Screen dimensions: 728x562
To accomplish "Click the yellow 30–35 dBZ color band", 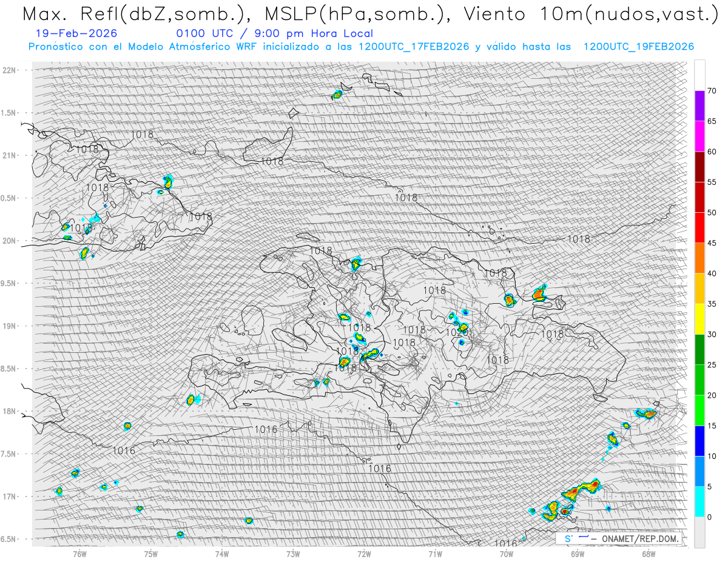I will pyautogui.click(x=699, y=319).
